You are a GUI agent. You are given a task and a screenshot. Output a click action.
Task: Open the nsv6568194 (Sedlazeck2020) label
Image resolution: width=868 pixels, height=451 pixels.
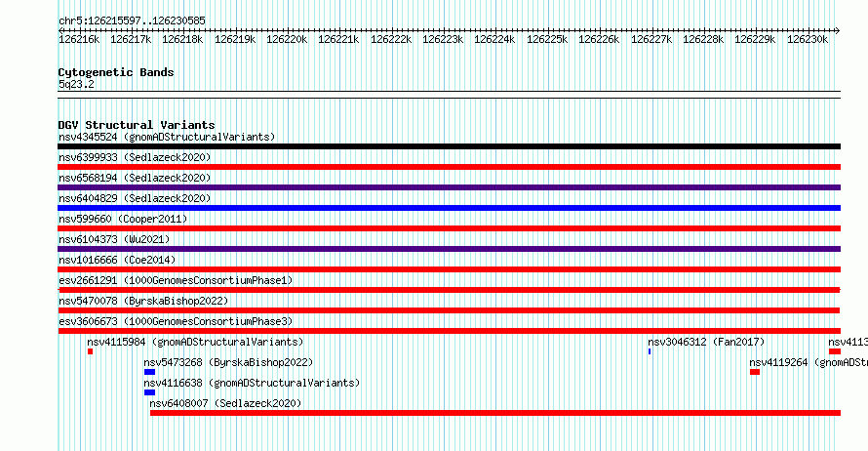135,178
